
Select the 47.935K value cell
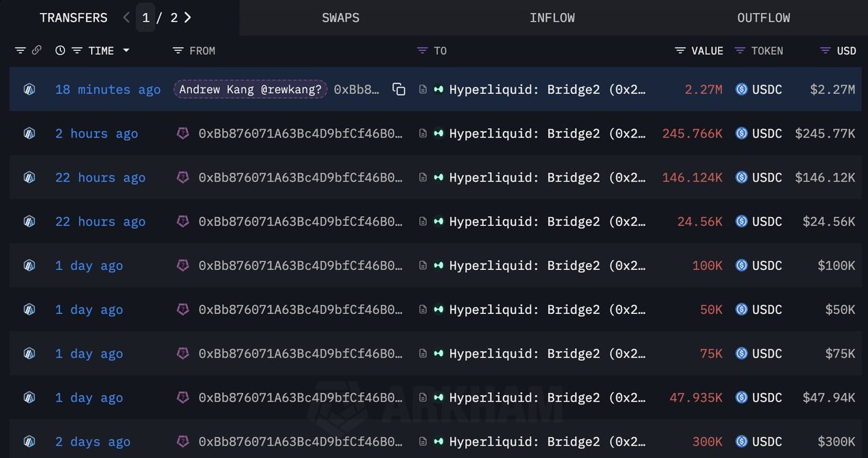[696, 398]
